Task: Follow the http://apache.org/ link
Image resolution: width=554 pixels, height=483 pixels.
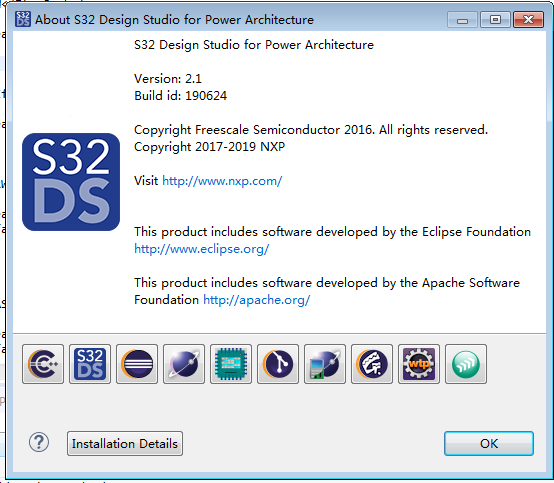Action: pos(257,300)
